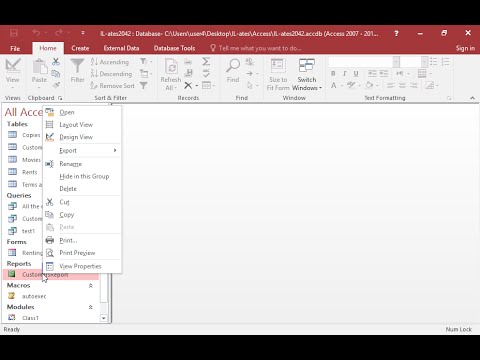Click the Help question mark icon
480x360 pixels.
click(x=396, y=33)
